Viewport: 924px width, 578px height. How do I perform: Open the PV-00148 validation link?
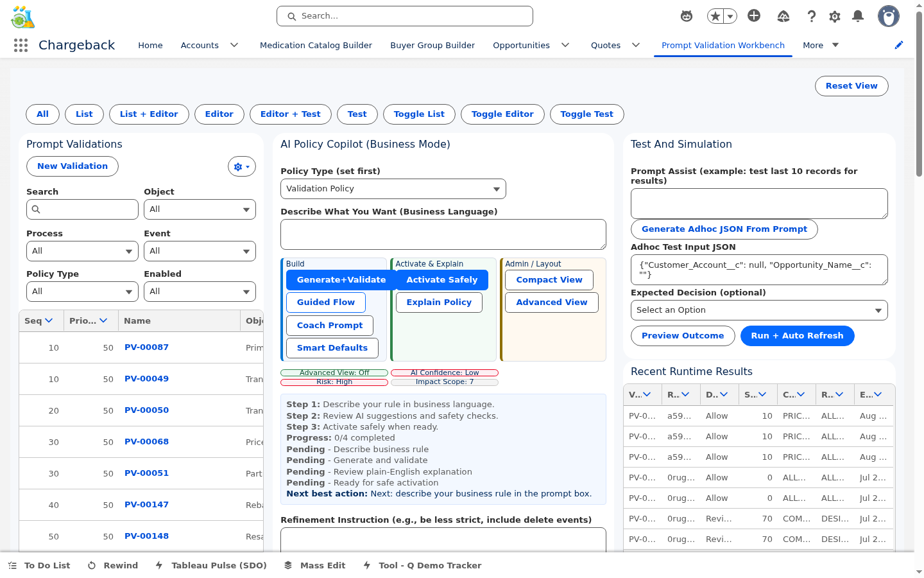coord(146,536)
